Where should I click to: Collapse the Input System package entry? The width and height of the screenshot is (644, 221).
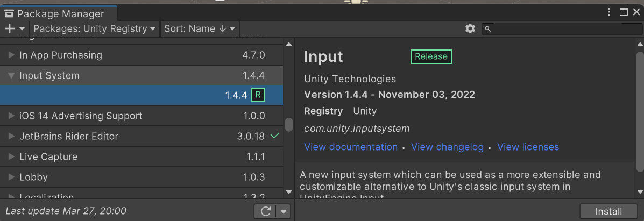[x=11, y=76]
